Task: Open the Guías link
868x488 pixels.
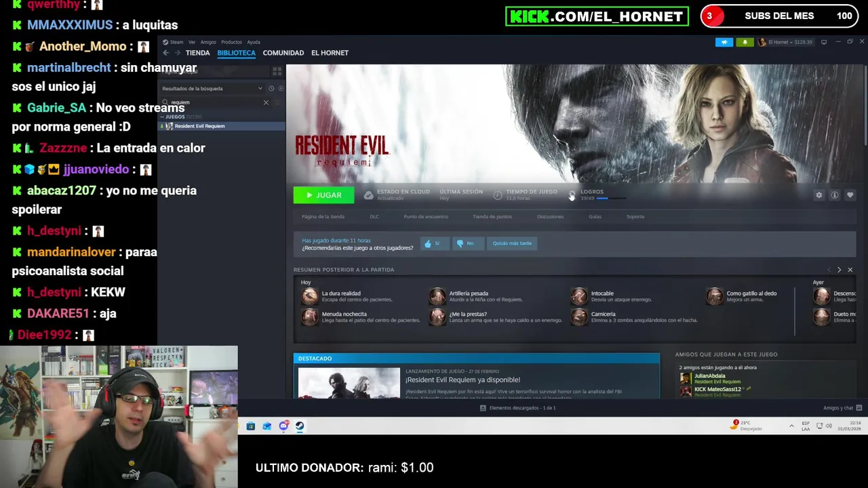Action: click(595, 217)
